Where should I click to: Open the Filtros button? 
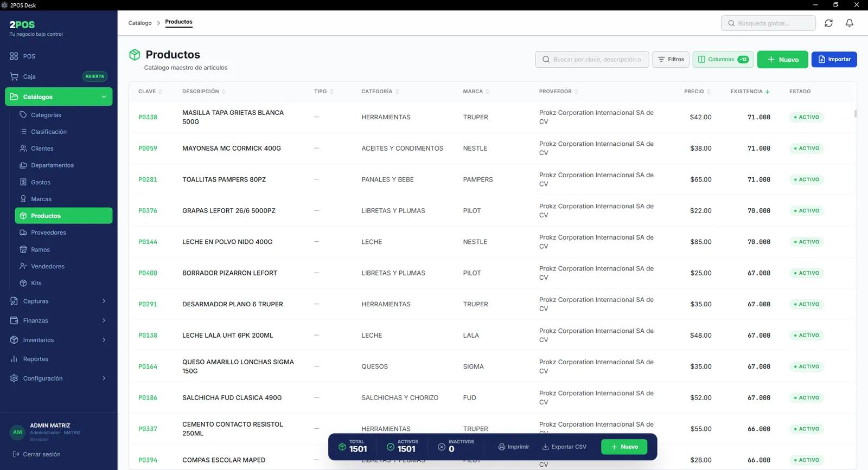671,59
